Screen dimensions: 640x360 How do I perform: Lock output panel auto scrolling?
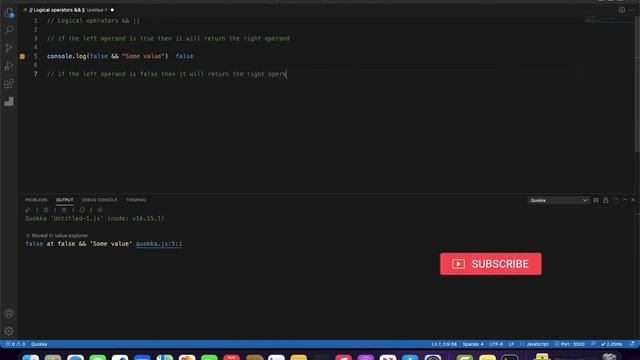pyautogui.click(x=606, y=200)
